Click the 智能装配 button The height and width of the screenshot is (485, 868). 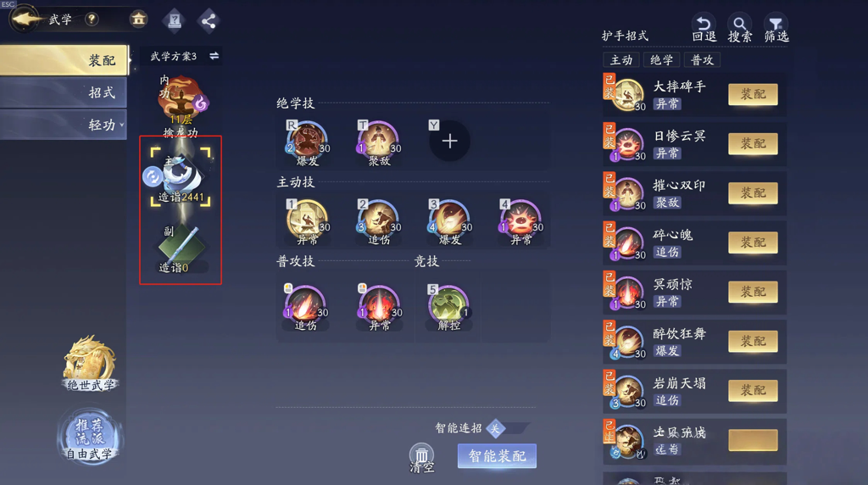[497, 456]
